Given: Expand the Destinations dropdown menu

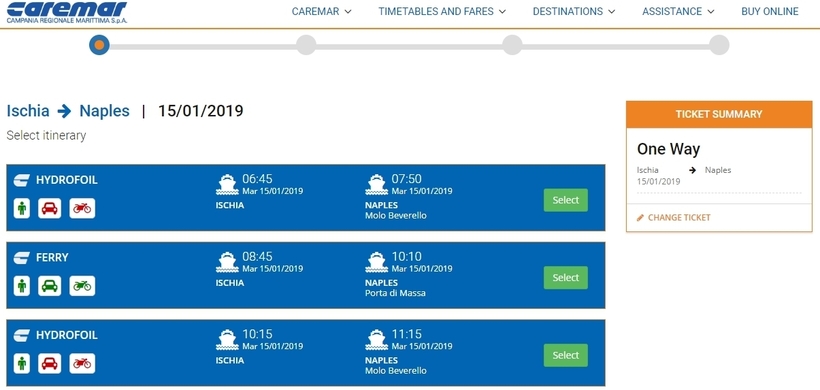Looking at the screenshot, I should pyautogui.click(x=574, y=12).
